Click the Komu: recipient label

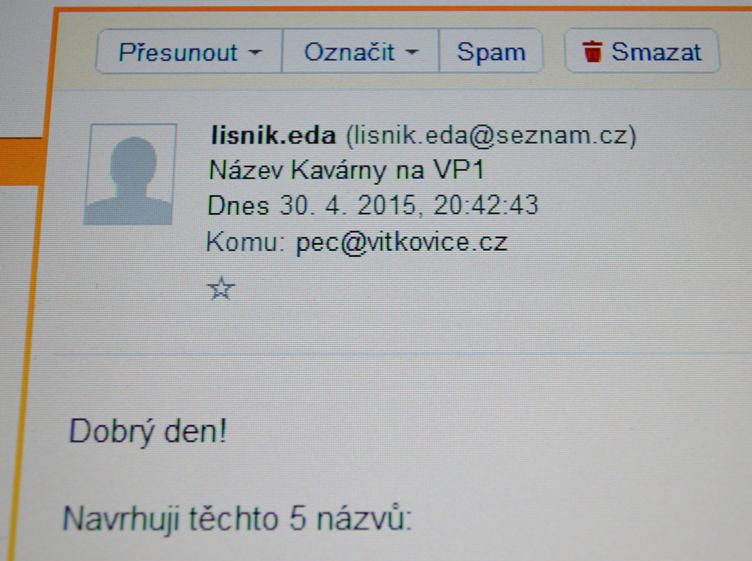click(242, 241)
